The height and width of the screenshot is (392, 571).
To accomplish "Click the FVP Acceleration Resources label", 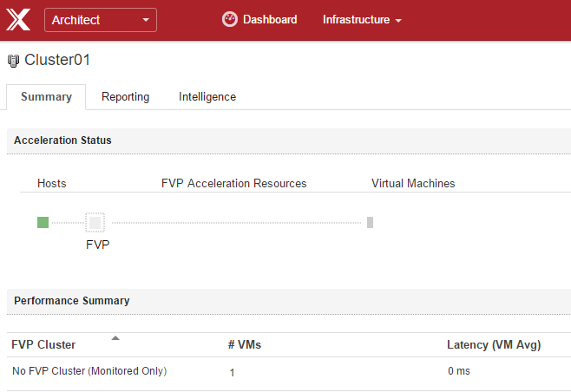I will point(233,183).
